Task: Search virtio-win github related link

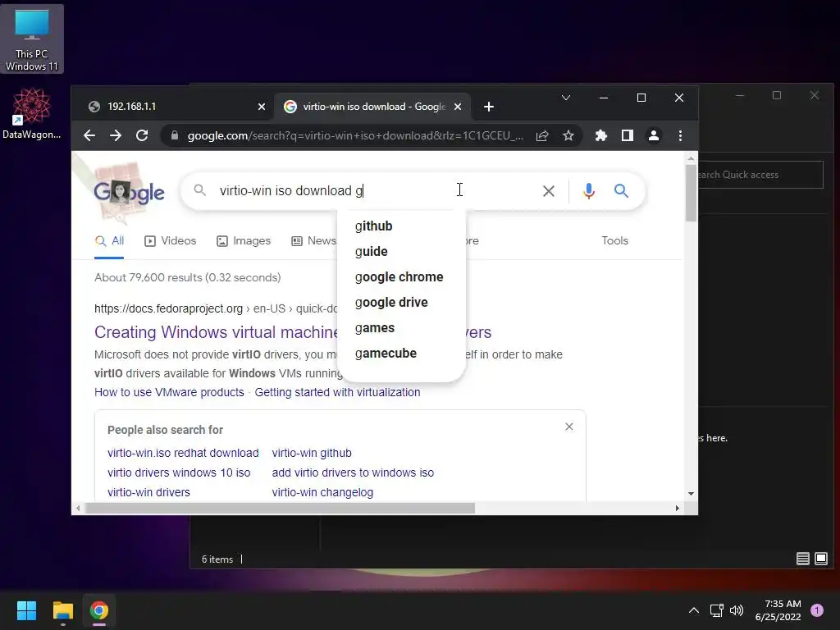Action: pyautogui.click(x=312, y=453)
